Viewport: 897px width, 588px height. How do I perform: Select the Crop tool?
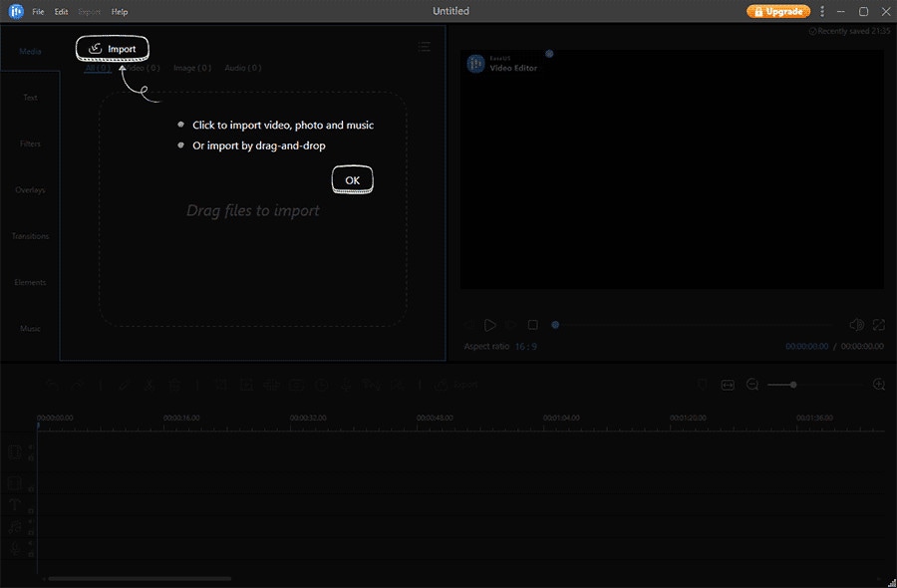221,386
